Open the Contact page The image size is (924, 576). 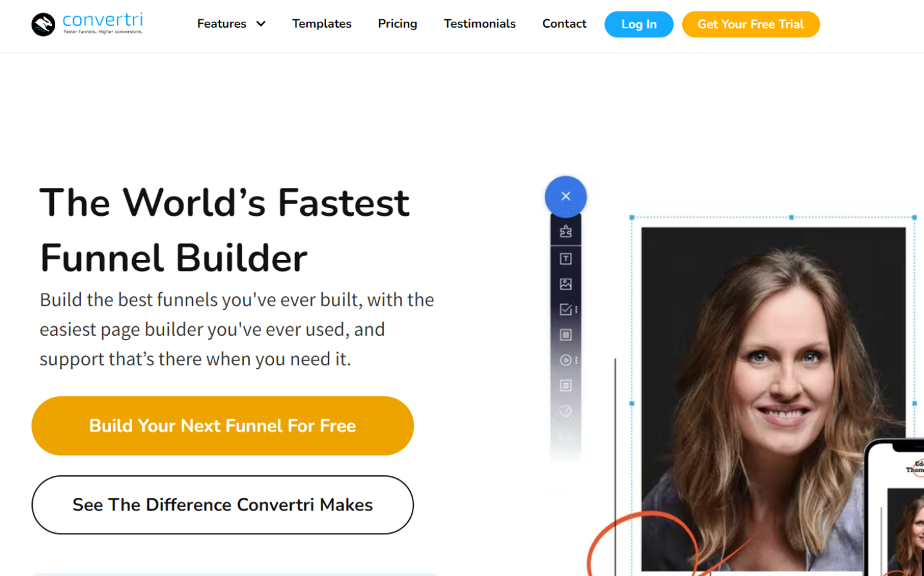[x=564, y=24]
